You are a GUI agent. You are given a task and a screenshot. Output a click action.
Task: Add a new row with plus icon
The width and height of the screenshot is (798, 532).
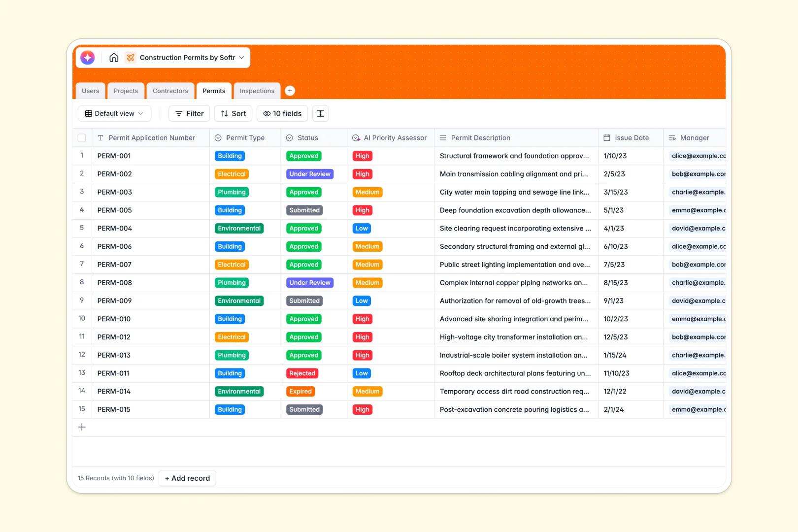82,428
